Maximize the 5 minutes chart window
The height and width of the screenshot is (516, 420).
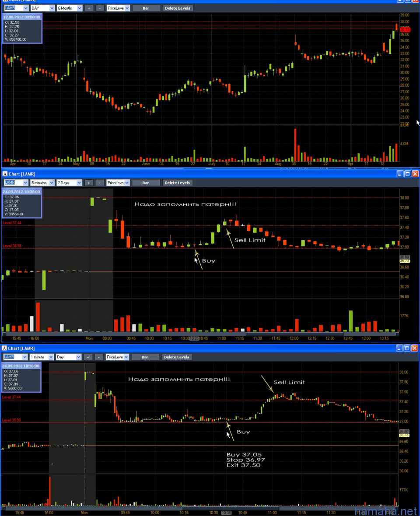pos(407,174)
